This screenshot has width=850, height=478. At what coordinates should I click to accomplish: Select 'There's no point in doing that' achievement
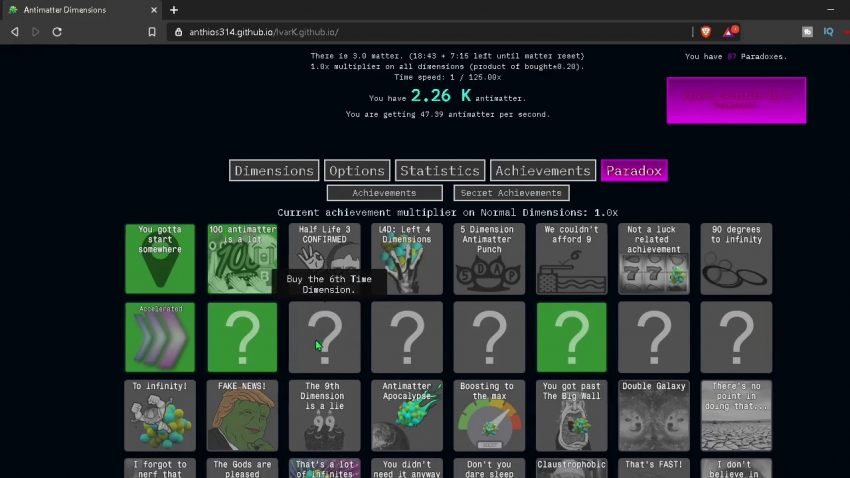click(736, 416)
